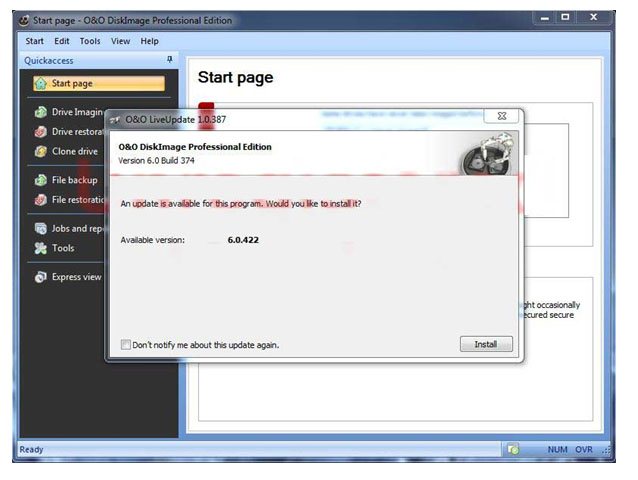Click the Start page heading
This screenshot has width=638, height=480.
click(236, 77)
